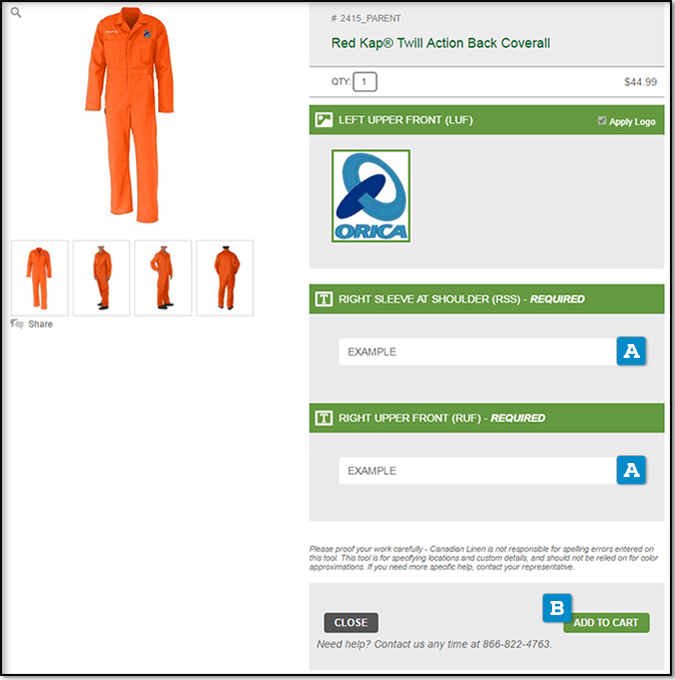Screen dimensions: 675x680
Task: Click the blue B marker near Add to Cart
Action: (557, 608)
